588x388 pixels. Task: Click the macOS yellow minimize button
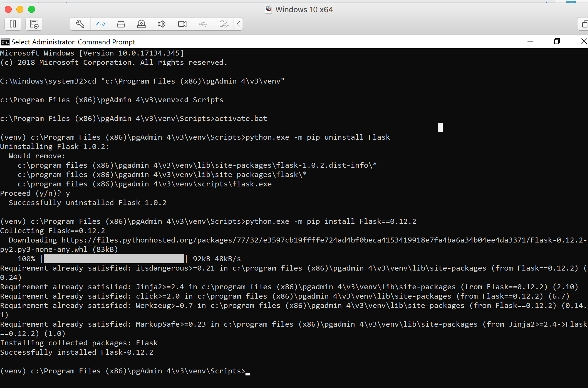20,9
